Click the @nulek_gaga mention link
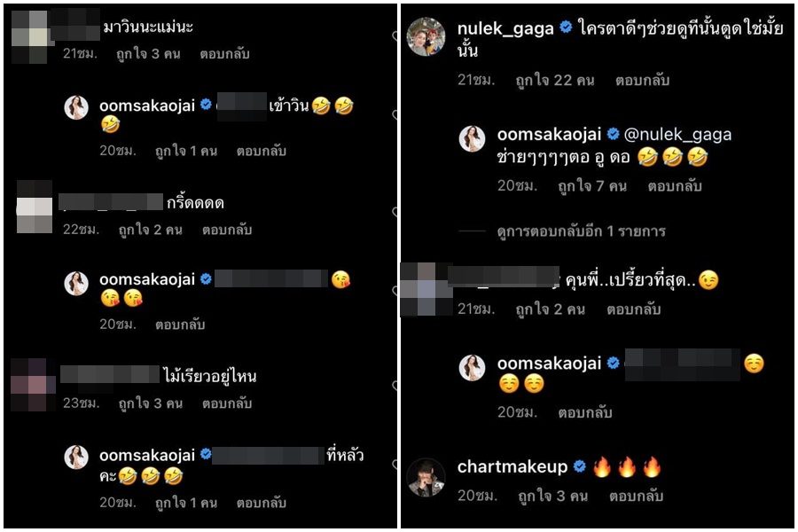798x532 pixels. tap(677, 135)
